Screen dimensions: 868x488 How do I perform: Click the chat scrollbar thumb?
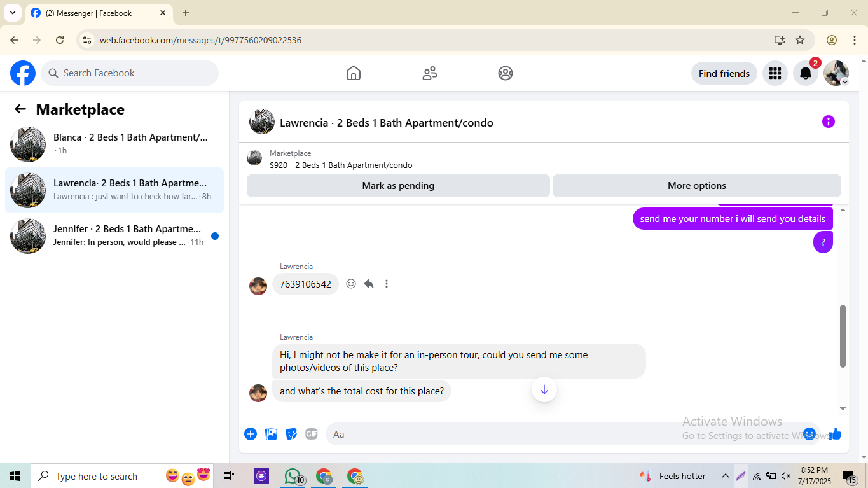pyautogui.click(x=843, y=336)
